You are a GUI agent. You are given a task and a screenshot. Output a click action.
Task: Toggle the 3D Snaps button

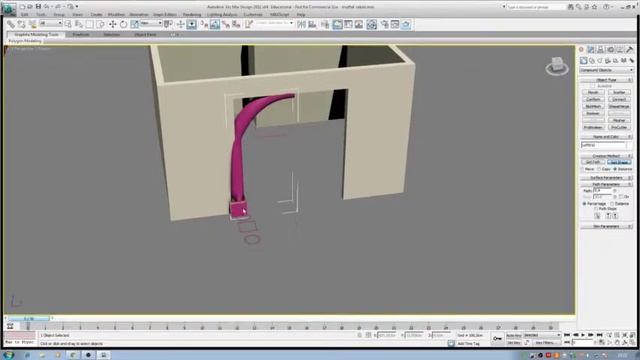204,24
